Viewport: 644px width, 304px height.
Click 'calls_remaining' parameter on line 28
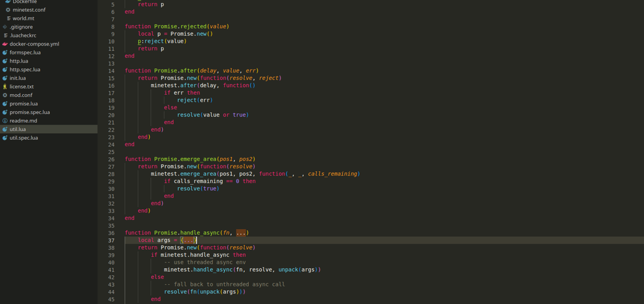coord(333,174)
